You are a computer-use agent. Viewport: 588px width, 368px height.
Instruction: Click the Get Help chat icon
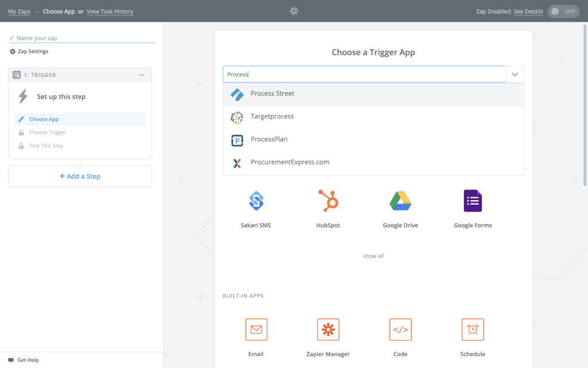(x=11, y=360)
